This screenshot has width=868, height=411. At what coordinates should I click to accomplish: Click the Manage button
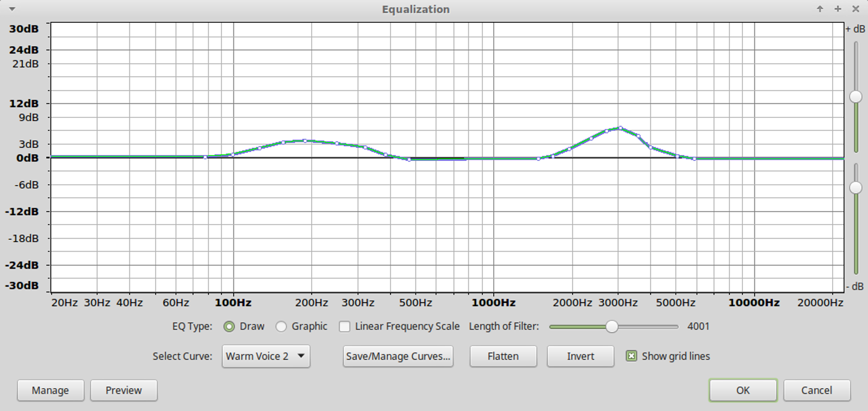(51, 390)
